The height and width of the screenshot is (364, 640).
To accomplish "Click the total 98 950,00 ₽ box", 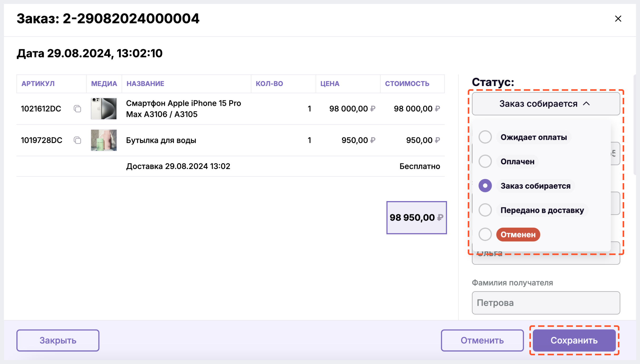I will (416, 217).
